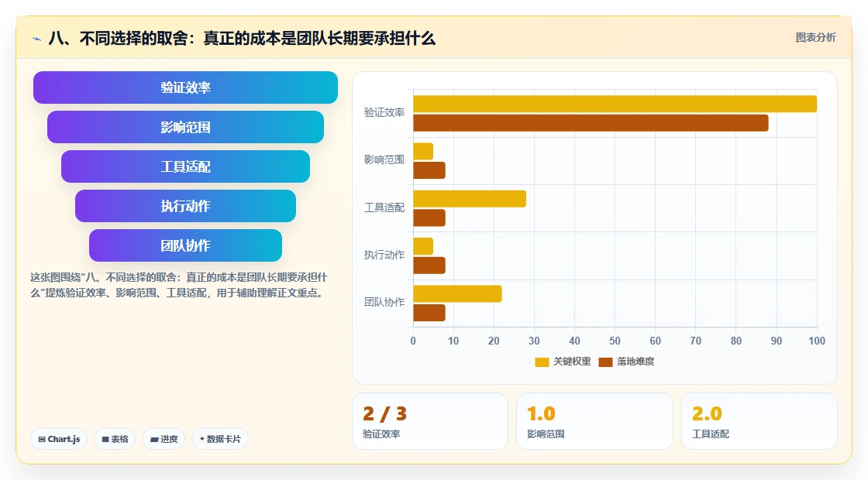Click the brown 影响范围 chart bar

tap(429, 170)
